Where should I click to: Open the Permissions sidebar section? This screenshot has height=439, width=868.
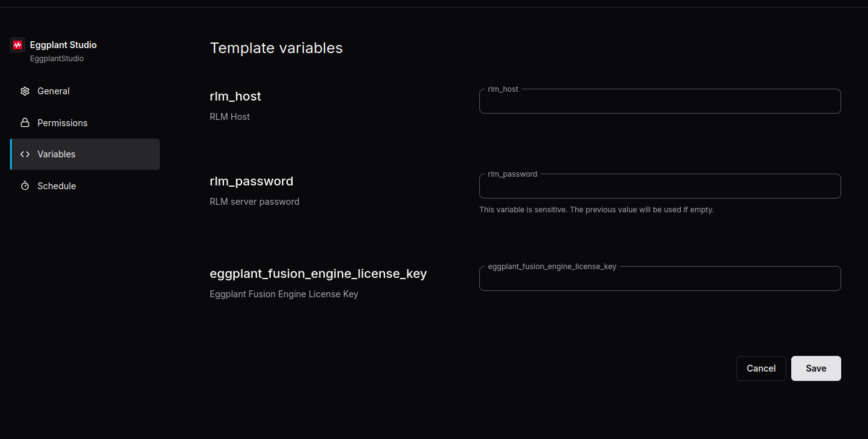pyautogui.click(x=62, y=122)
